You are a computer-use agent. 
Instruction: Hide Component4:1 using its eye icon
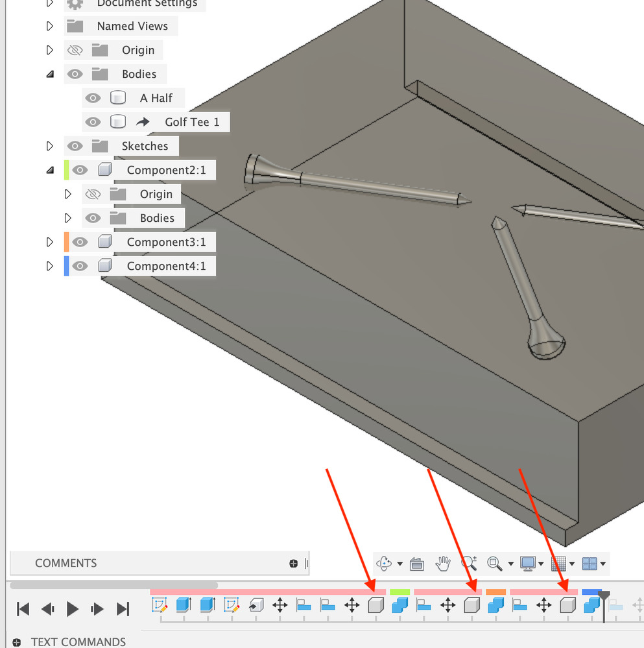tap(80, 266)
